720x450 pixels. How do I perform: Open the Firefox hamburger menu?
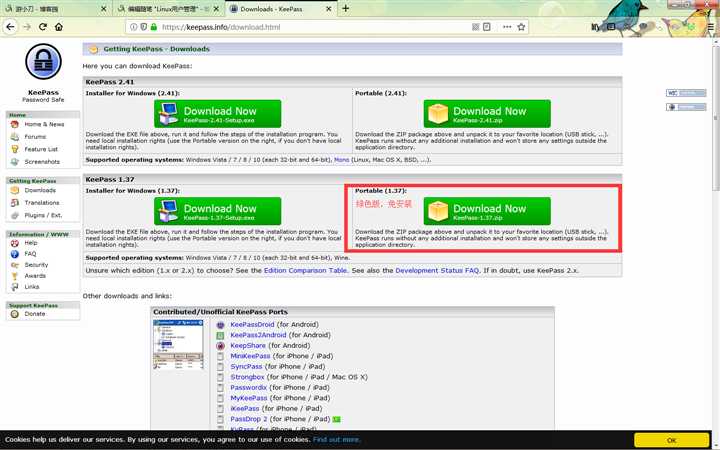pyautogui.click(x=711, y=27)
